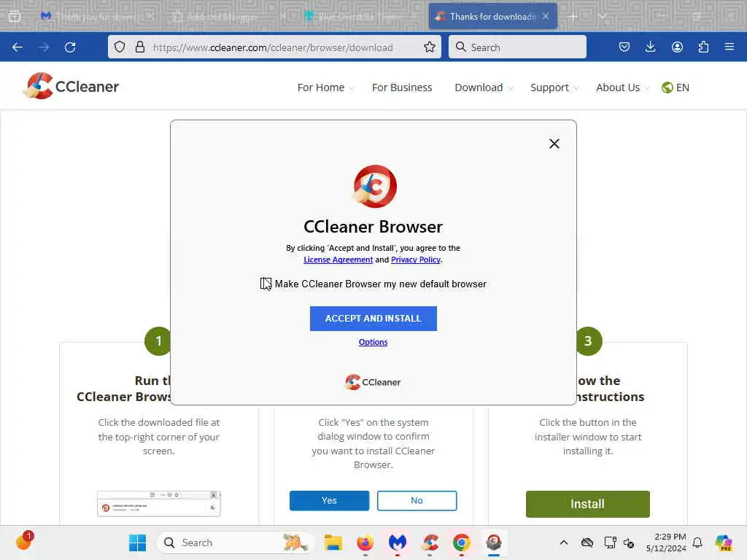Click the No button illustration
The image size is (747, 560).
coord(417,500)
